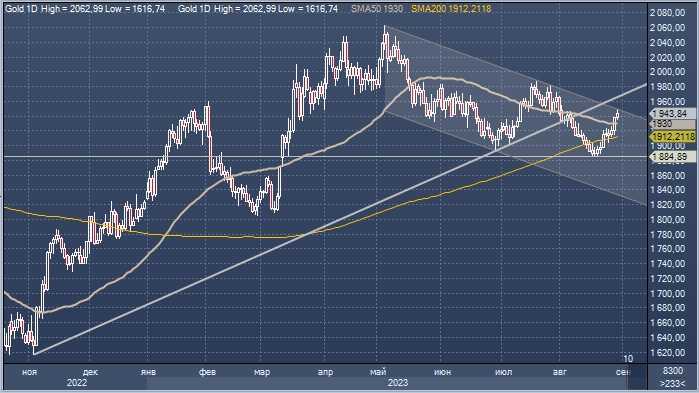699x393 pixels.
Task: Click the >233< bar count control
Action: coord(673,383)
